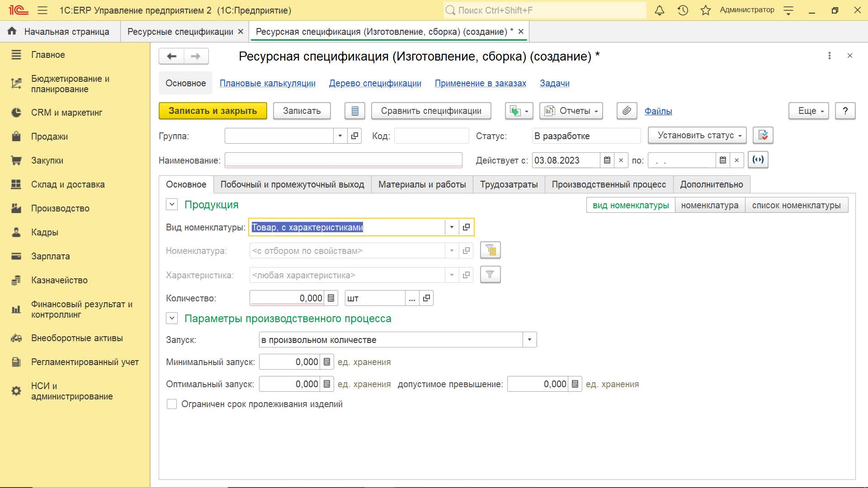
Task: Open the create-based-on icon dropdown
Action: point(519,111)
